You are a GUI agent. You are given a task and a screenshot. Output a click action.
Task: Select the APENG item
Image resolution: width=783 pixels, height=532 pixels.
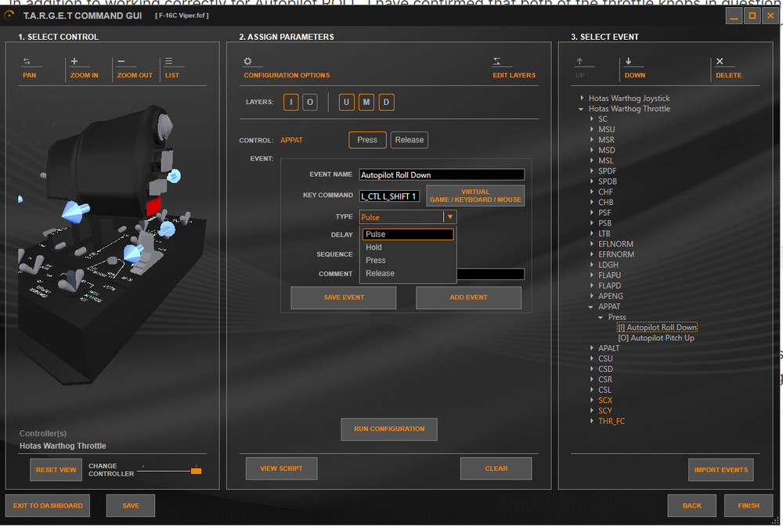(x=611, y=297)
